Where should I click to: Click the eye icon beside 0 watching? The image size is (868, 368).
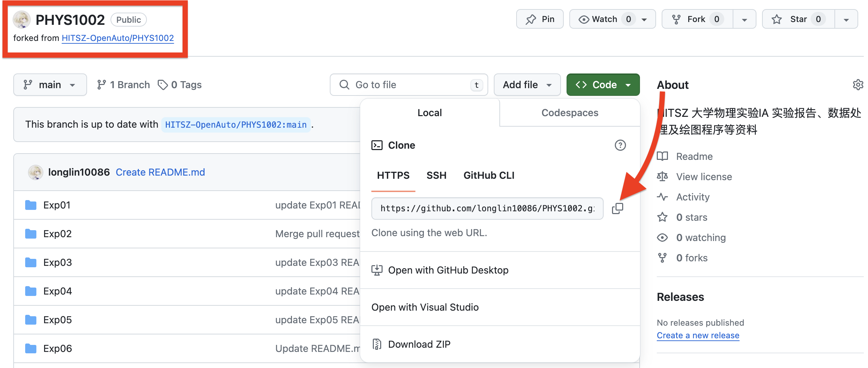point(662,238)
